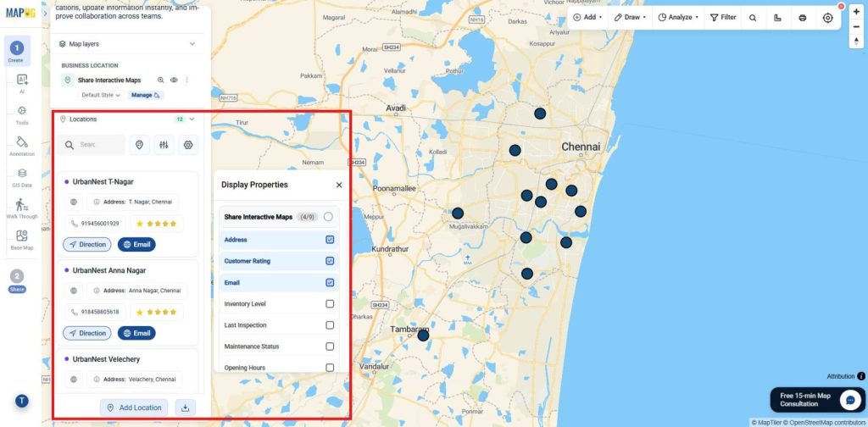Viewport: 868px width, 427px height.
Task: Open the Filter tool
Action: [x=723, y=17]
